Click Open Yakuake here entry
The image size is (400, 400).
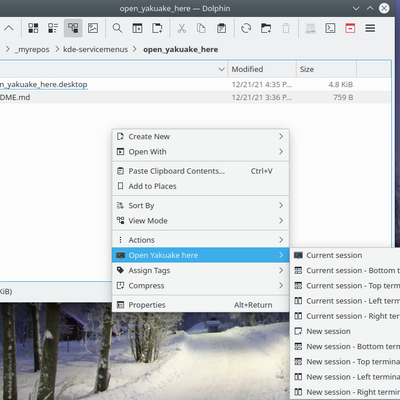pos(200,255)
